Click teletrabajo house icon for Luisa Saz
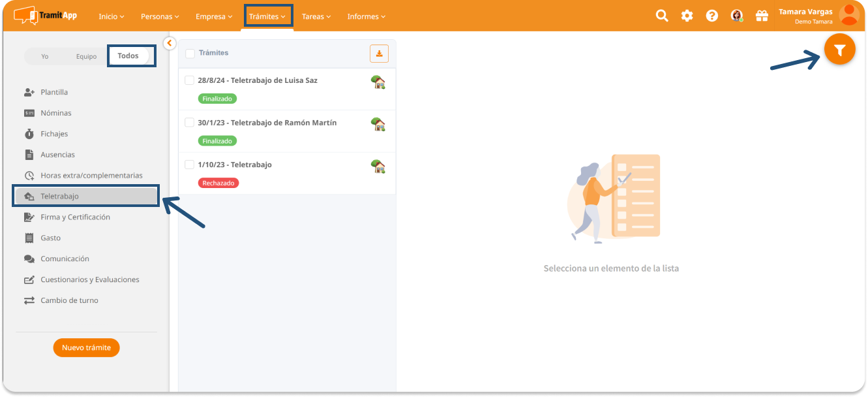The height and width of the screenshot is (397, 868). click(x=378, y=82)
